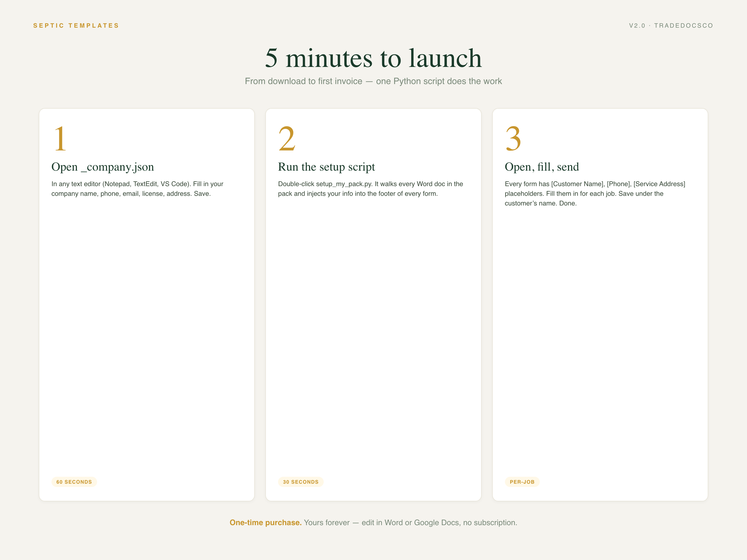Click the 'One-time purchase.' bold text
Image resolution: width=747 pixels, height=560 pixels.
coord(265,523)
